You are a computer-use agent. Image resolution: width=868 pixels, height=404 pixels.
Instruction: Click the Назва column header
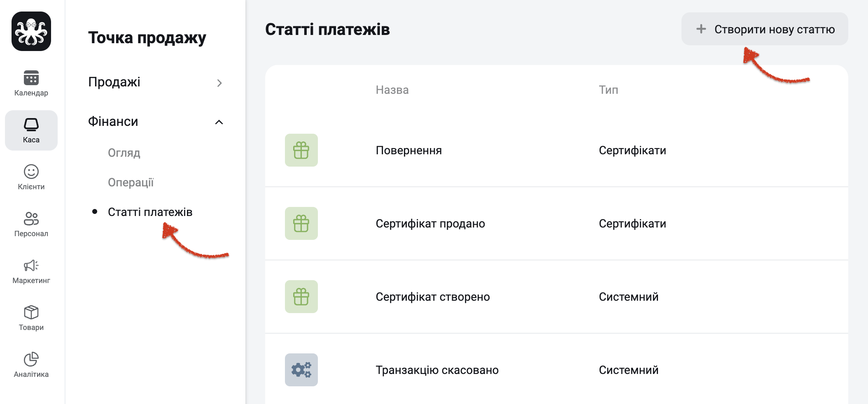[392, 90]
